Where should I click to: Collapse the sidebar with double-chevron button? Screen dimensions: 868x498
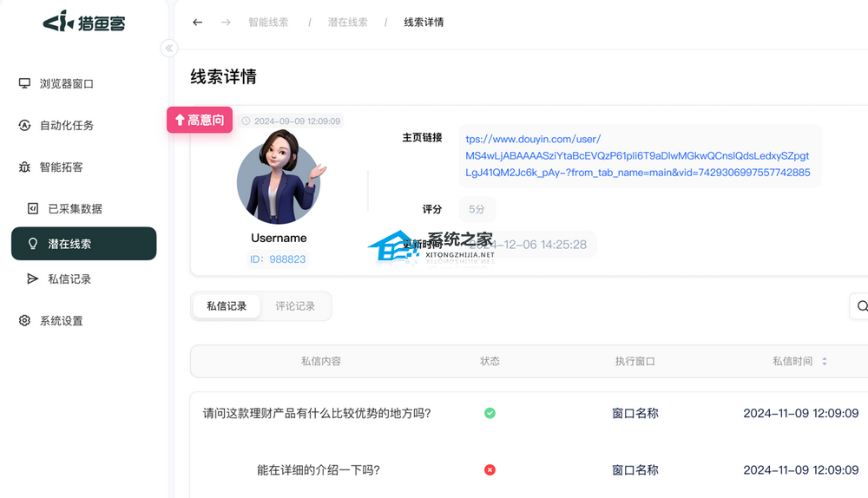(169, 48)
